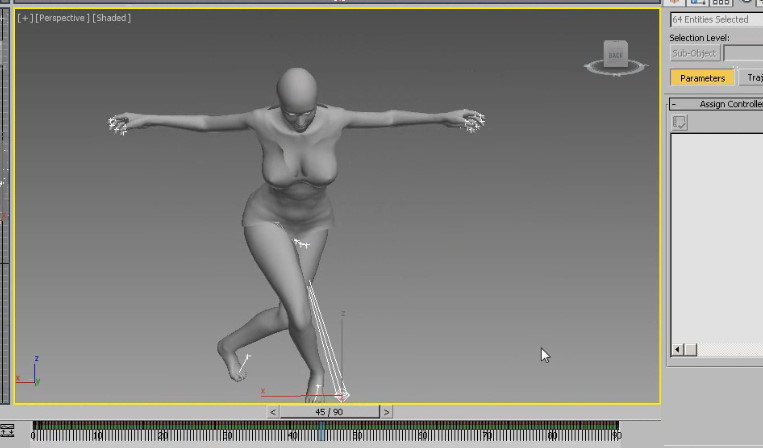Open the Shaded viewport shading menu
This screenshot has width=763, height=448.
coord(111,18)
